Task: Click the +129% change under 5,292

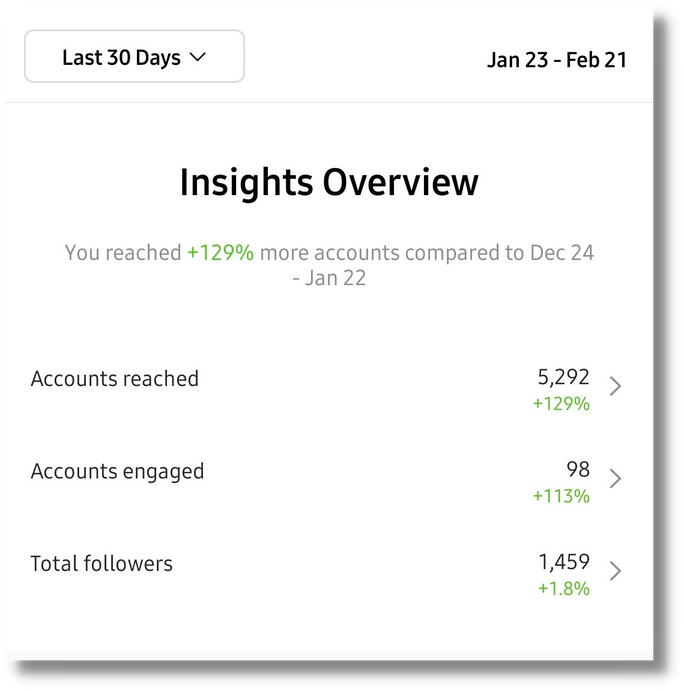Action: [560, 404]
